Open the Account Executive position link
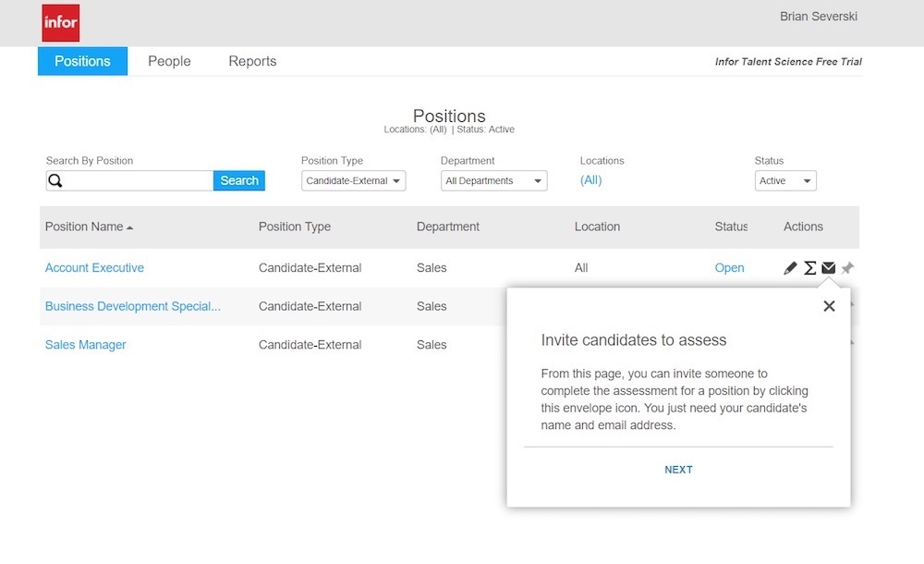924x564 pixels. [94, 267]
